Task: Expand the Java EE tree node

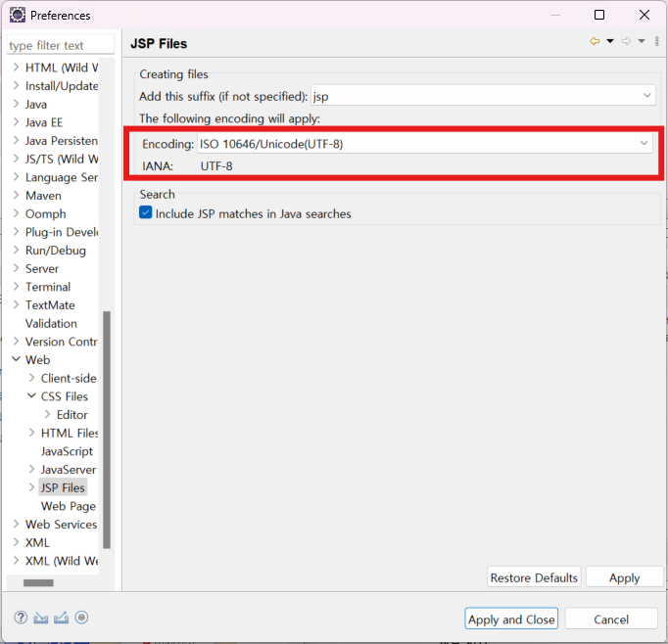Action: (x=17, y=122)
